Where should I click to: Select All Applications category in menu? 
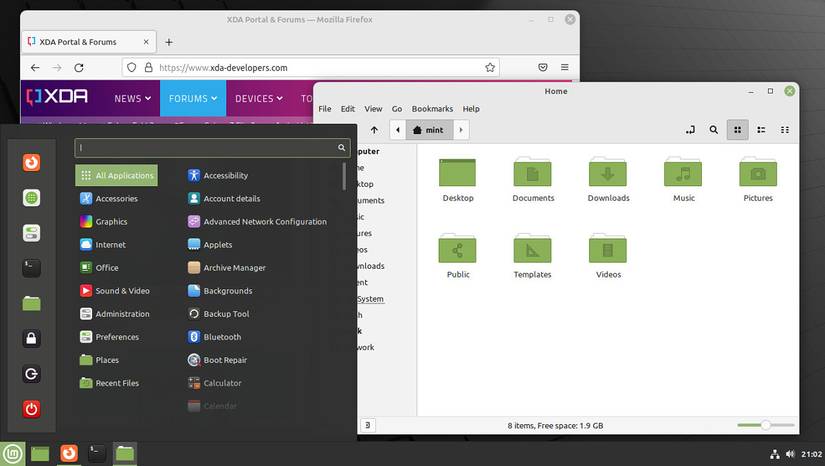click(x=116, y=175)
